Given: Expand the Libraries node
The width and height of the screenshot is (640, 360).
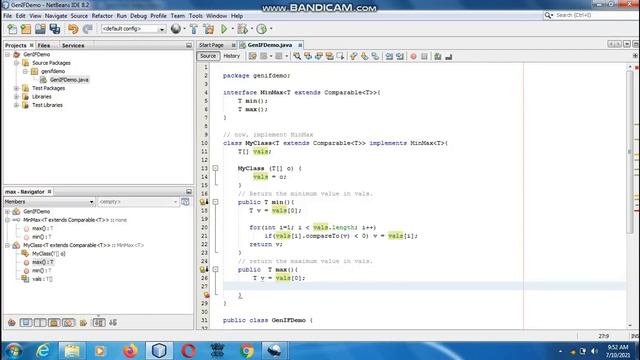Looking at the screenshot, I should 16,97.
